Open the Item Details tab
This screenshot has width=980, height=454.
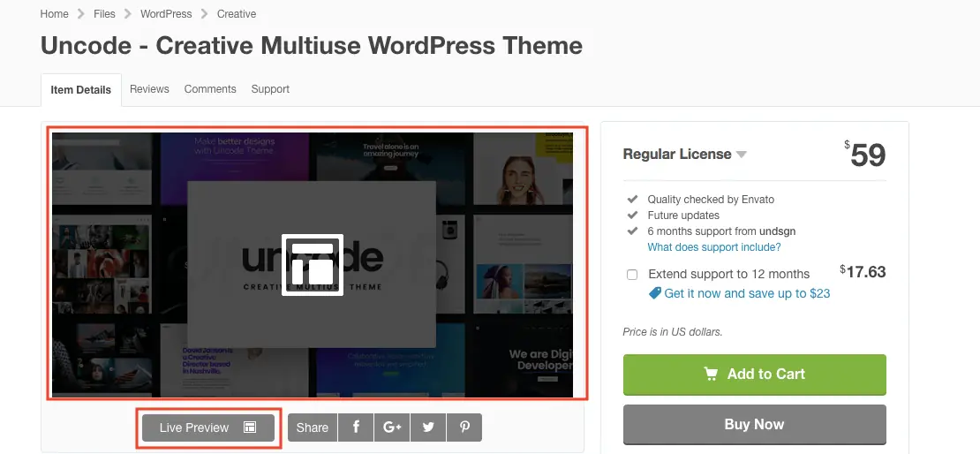click(80, 89)
